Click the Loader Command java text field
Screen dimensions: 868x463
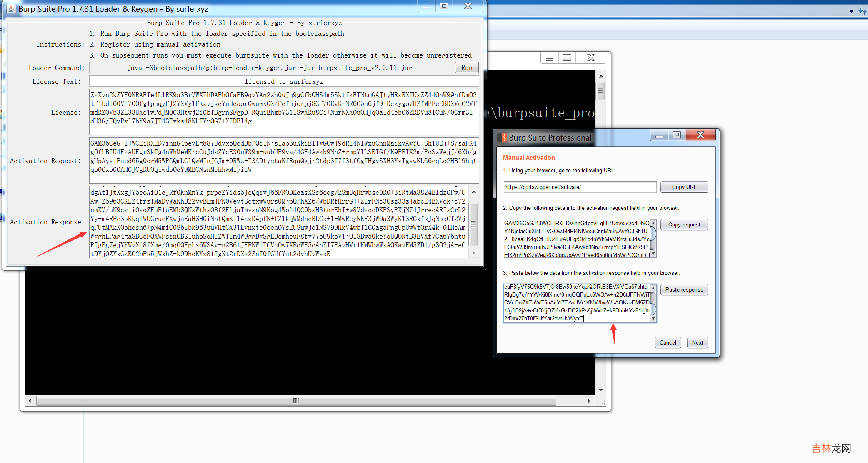click(x=269, y=68)
